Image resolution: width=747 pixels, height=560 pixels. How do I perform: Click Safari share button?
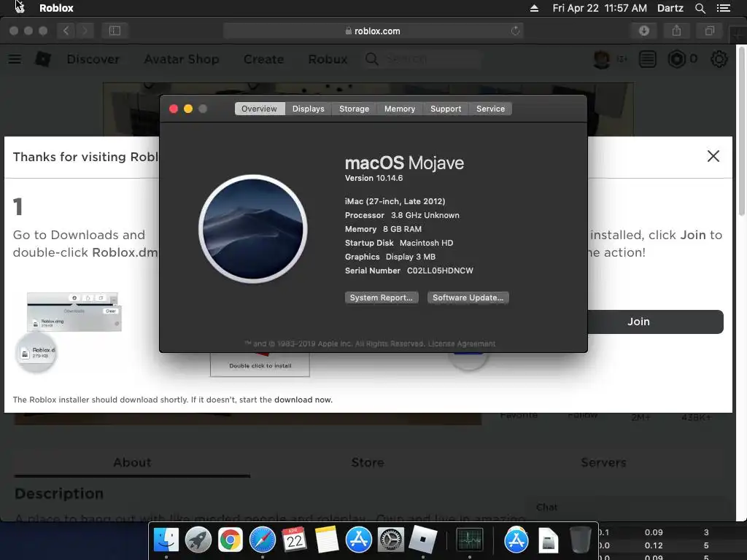[x=676, y=31]
